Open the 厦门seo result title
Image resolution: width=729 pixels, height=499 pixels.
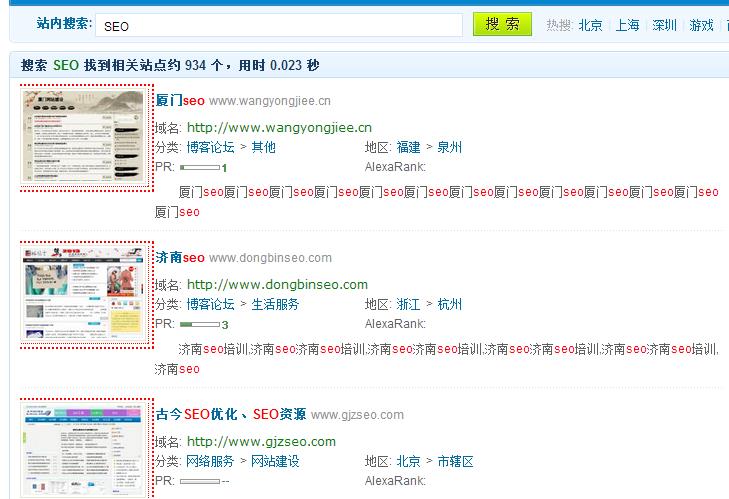(x=180, y=101)
